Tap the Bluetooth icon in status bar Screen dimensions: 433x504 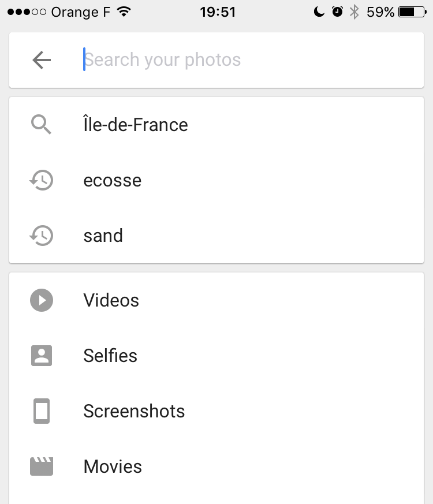coord(354,12)
